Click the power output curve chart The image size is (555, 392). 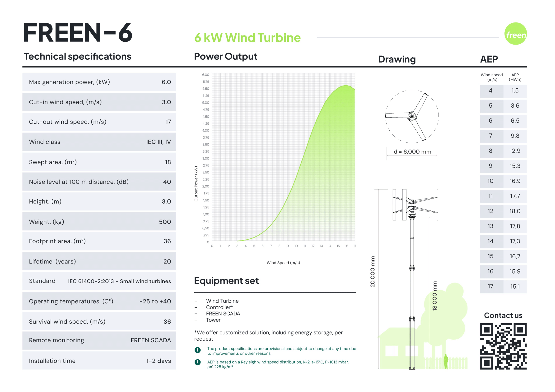pyautogui.click(x=283, y=157)
